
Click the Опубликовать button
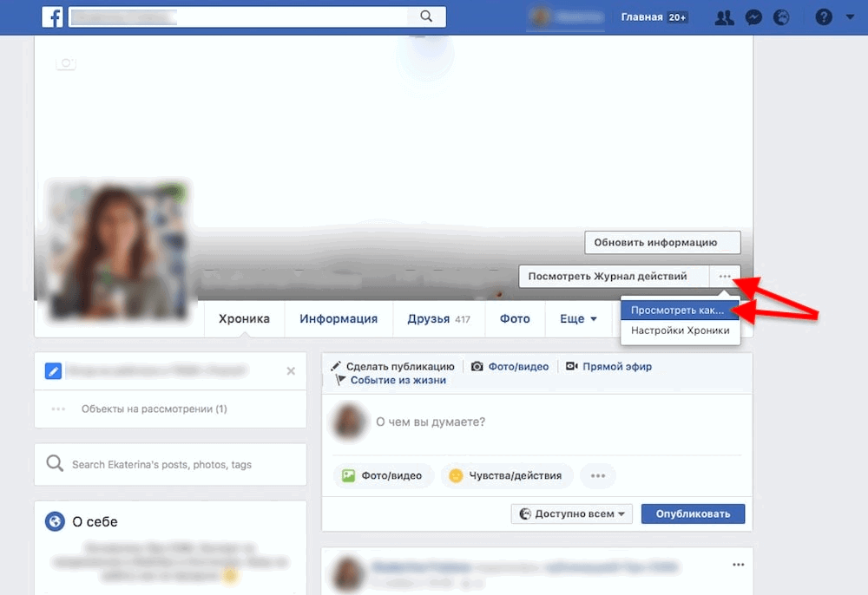coord(693,513)
